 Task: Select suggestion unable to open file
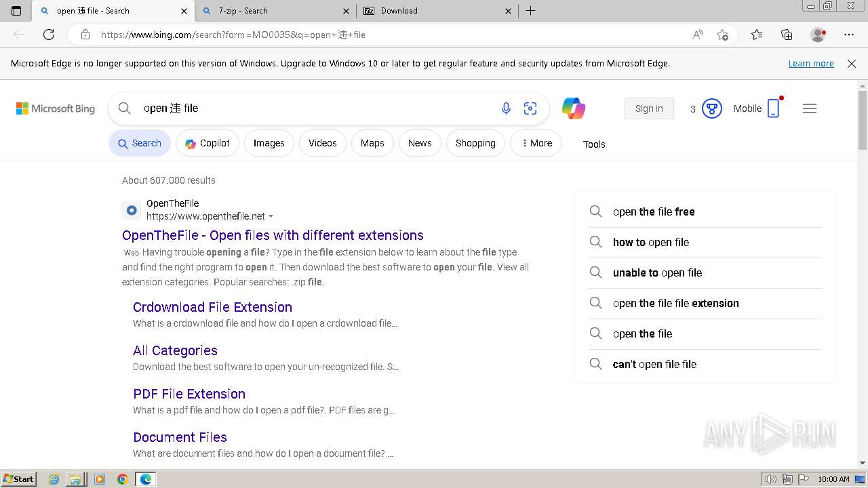click(705, 272)
